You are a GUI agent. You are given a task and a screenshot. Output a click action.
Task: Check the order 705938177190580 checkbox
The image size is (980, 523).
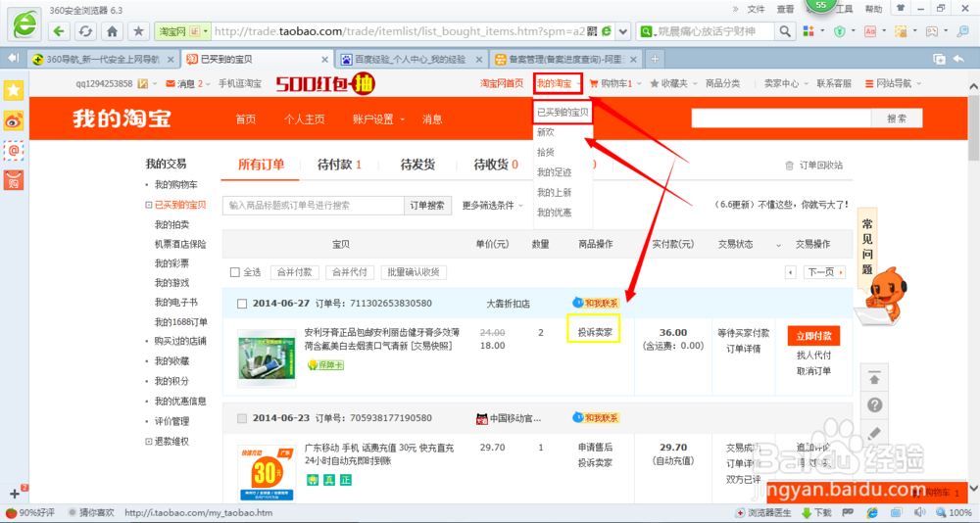242,418
